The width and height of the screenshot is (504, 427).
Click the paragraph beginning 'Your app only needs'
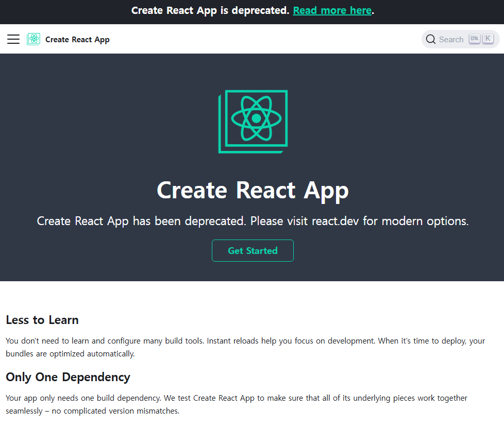coord(237,404)
